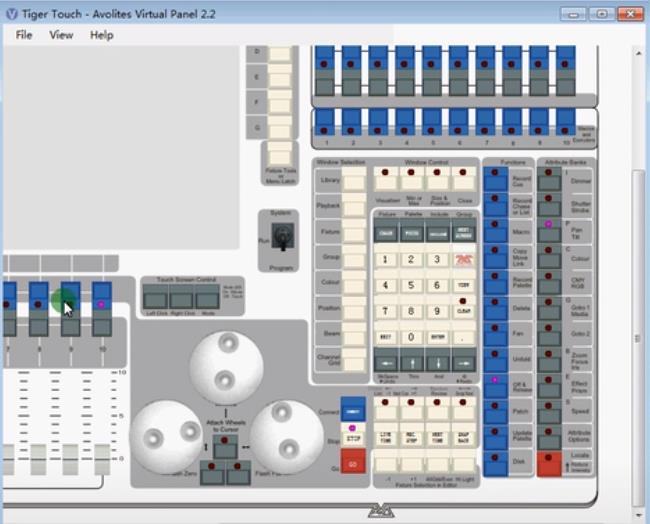Click the Record Palette function button

[x=495, y=283]
